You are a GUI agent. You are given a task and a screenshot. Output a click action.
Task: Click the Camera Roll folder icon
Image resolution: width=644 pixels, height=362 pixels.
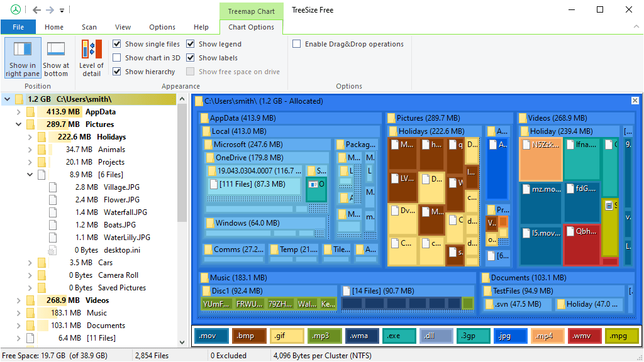(x=42, y=275)
